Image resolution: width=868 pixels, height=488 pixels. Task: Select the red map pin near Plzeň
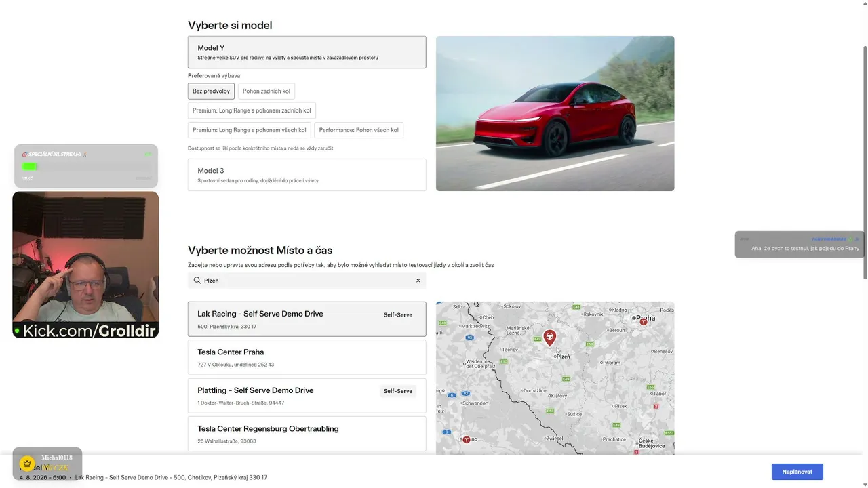[550, 338]
